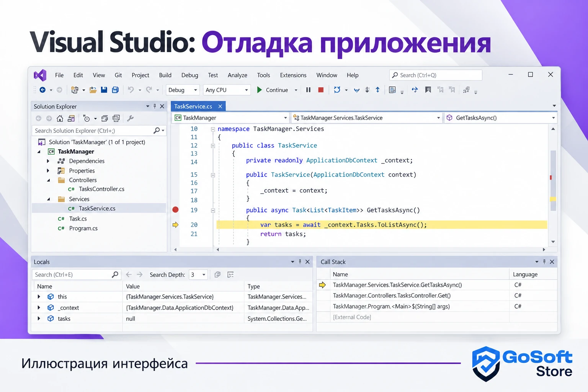This screenshot has width=588, height=392.
Task: Toggle the Locals panel auto-hide pin
Action: tap(300, 262)
